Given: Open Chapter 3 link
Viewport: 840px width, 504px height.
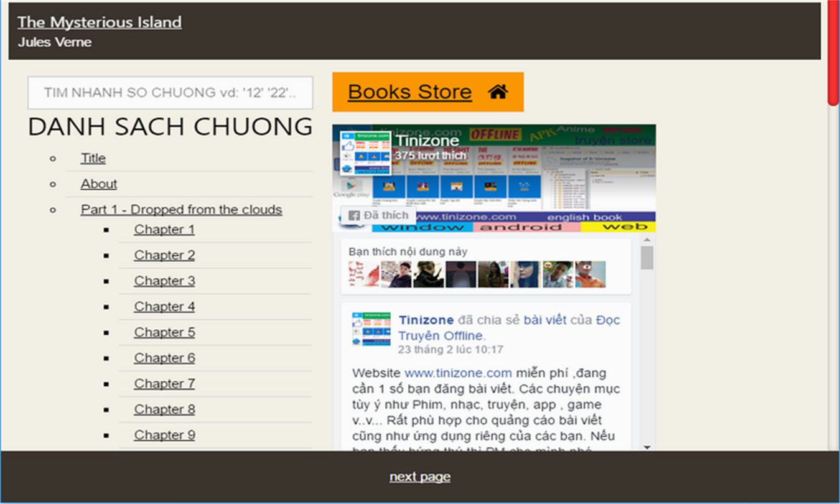Looking at the screenshot, I should [x=164, y=281].
